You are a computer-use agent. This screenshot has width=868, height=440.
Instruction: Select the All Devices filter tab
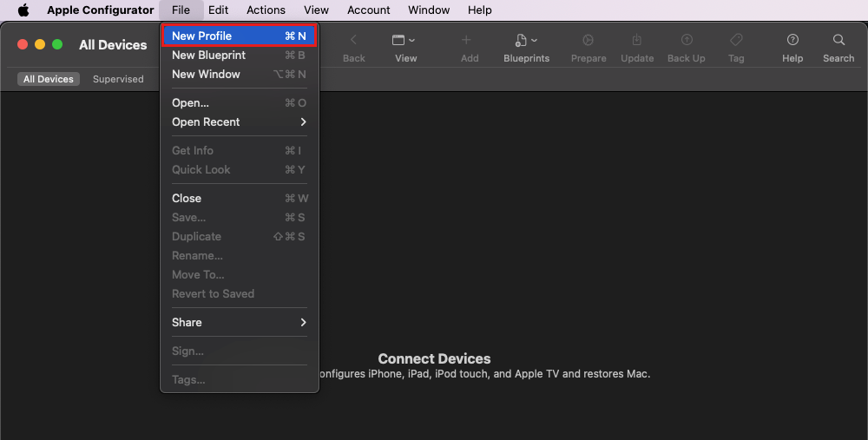coord(49,79)
